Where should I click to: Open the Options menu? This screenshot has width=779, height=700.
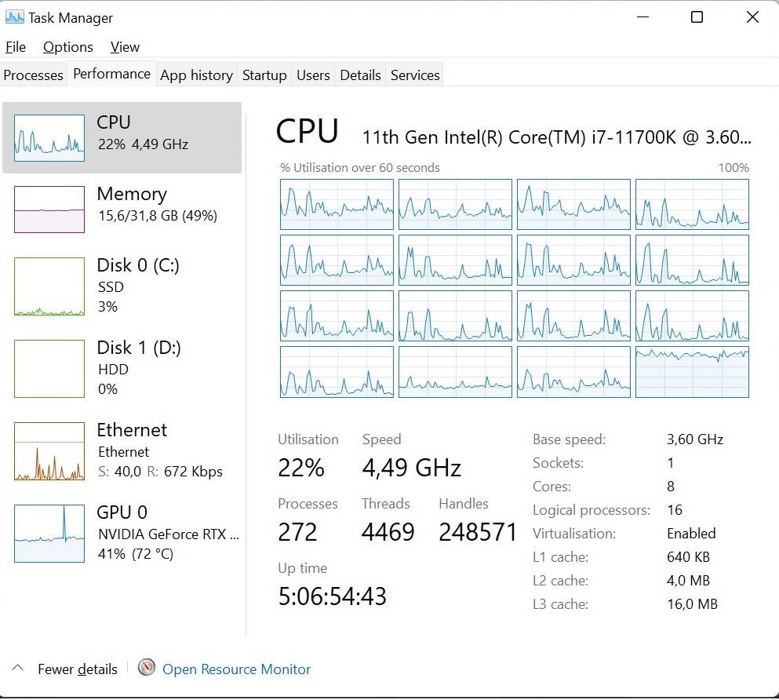point(68,47)
